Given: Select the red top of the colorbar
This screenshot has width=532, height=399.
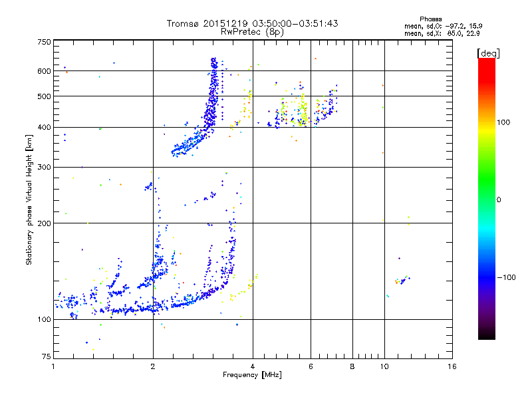Looking at the screenshot, I should coord(487,66).
